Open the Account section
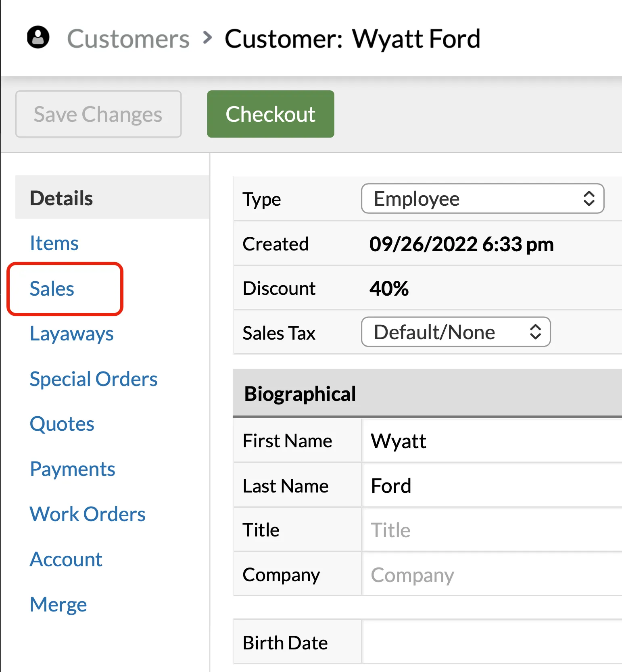 (66, 559)
